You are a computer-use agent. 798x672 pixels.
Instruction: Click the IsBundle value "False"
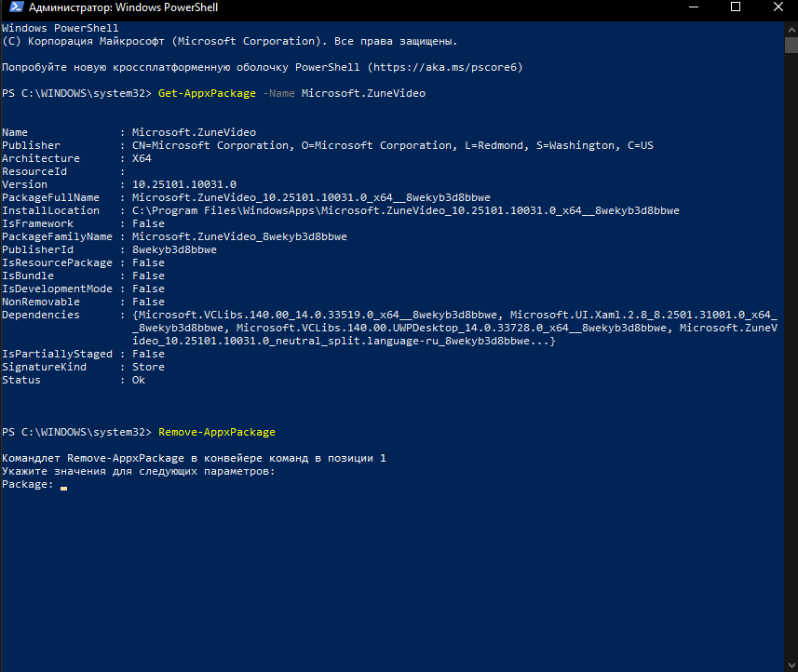pyautogui.click(x=148, y=276)
